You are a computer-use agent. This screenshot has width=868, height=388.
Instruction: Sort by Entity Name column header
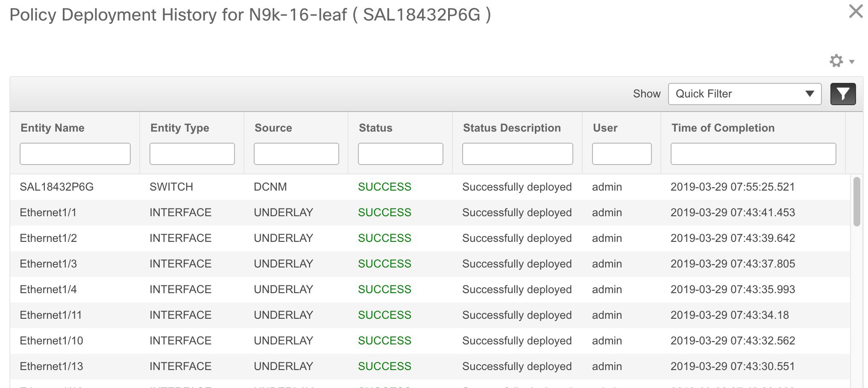click(x=53, y=128)
